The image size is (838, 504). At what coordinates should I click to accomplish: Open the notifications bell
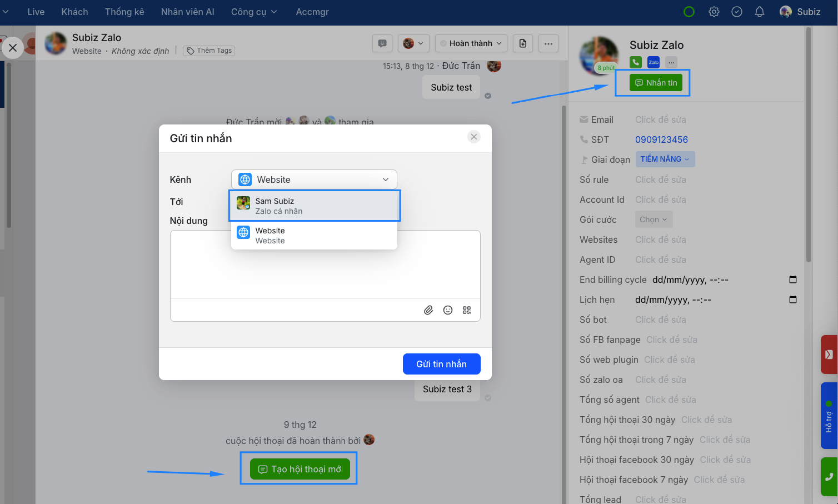point(760,12)
